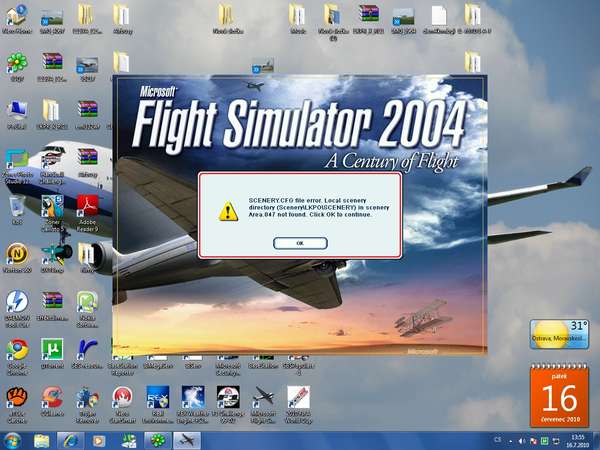
Task: Open the REX desktop shortcut
Action: (158, 404)
